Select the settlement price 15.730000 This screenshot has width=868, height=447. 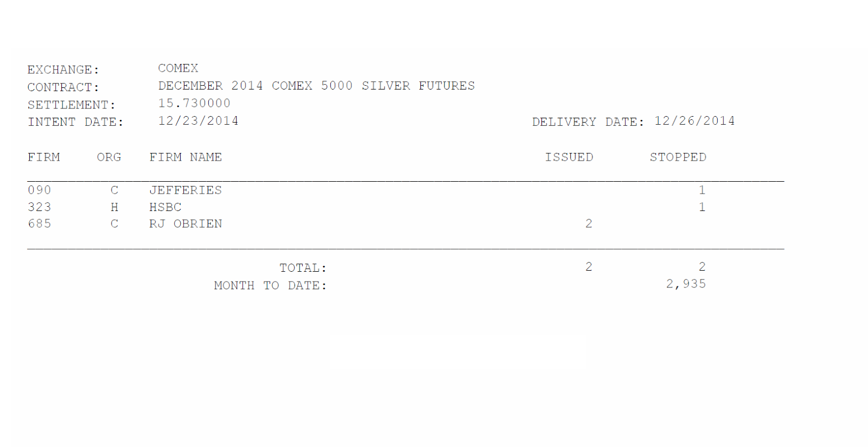(x=194, y=103)
